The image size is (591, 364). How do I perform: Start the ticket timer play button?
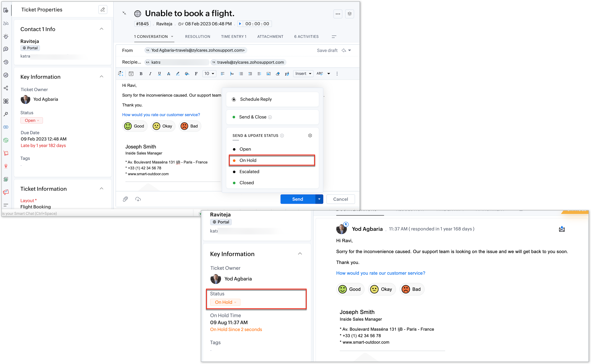[240, 24]
